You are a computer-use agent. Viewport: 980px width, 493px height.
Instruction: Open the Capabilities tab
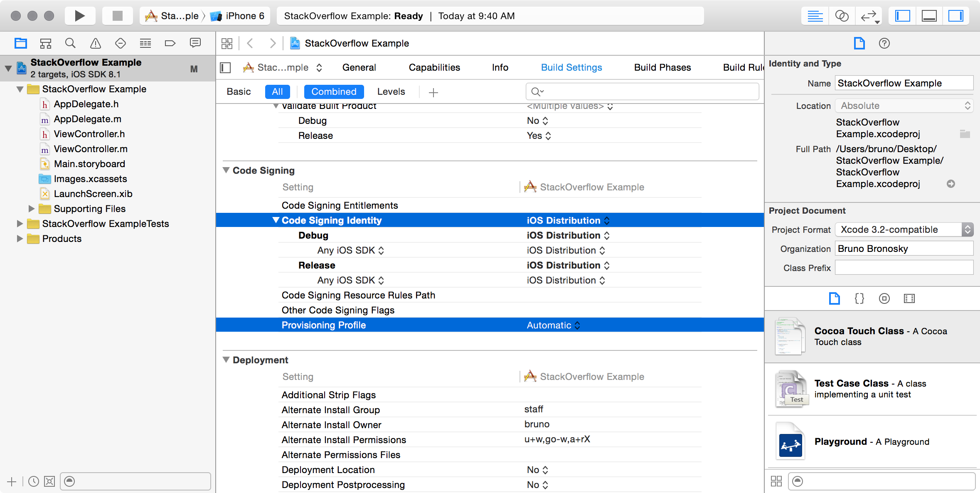(x=434, y=67)
